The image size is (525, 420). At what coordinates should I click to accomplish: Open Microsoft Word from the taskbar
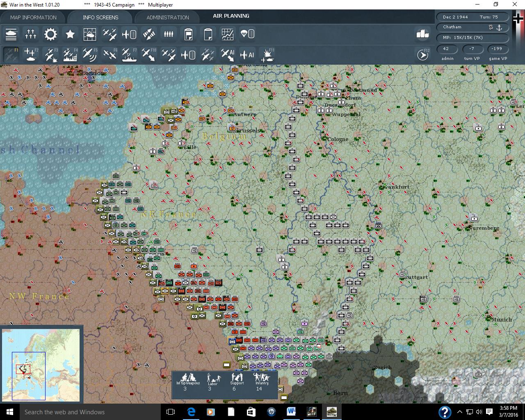[x=291, y=412]
